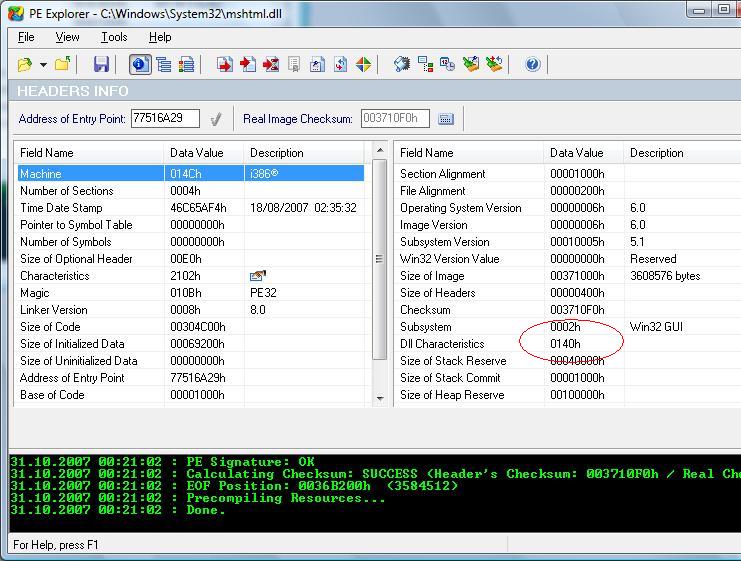The height and width of the screenshot is (561, 741).
Task: Open the recent files dropdown arrow
Action: [43, 65]
